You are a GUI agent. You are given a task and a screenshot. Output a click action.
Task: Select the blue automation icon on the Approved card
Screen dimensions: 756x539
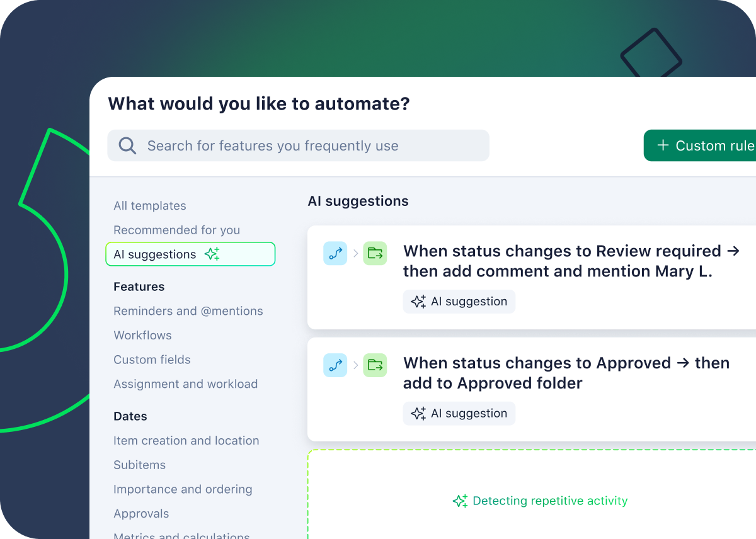tap(335, 365)
